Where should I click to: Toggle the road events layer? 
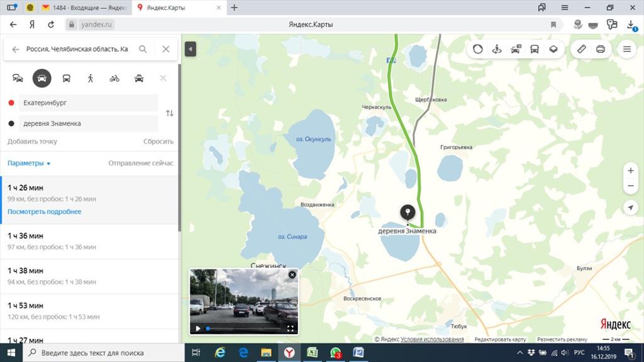point(516,49)
